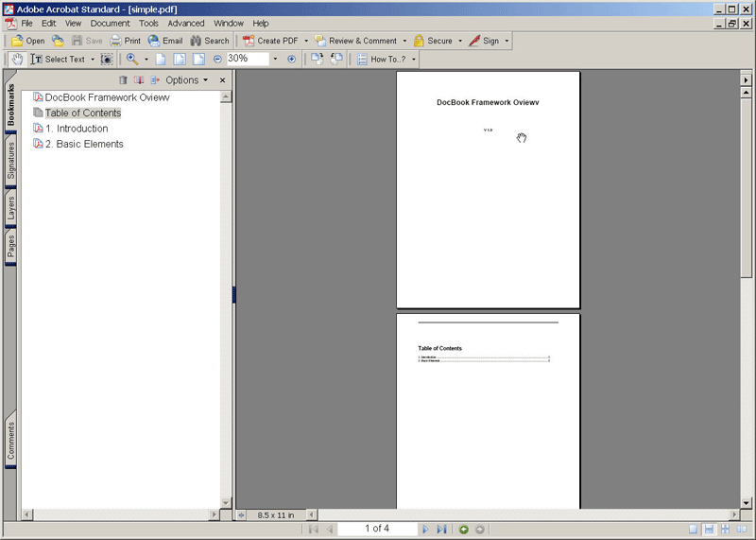
Task: Open the Window menu
Action: [x=229, y=23]
